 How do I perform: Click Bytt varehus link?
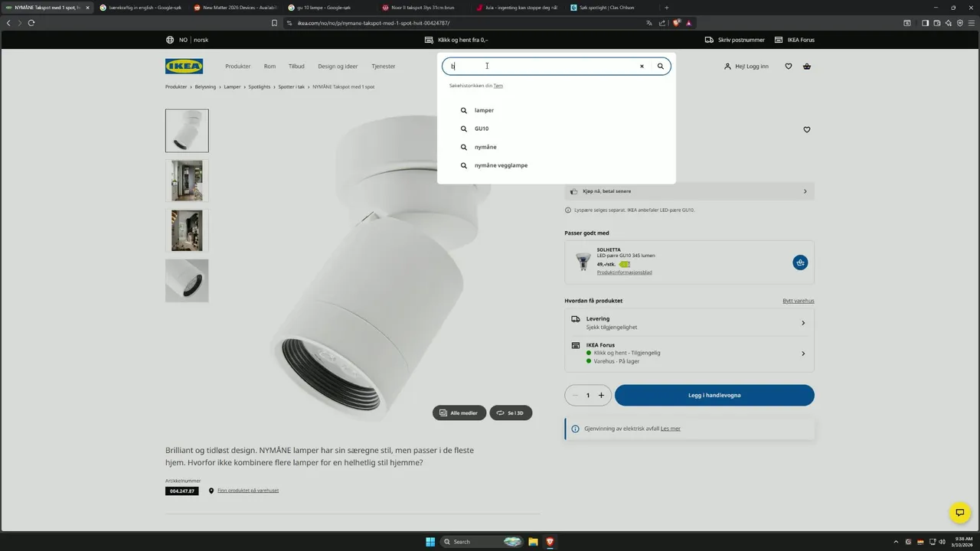pos(799,301)
